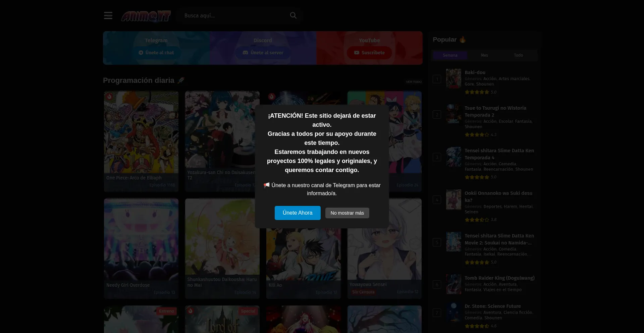Click 'Únete al server' Discord button
Image resolution: width=644 pixels, height=333 pixels.
pyautogui.click(x=263, y=53)
